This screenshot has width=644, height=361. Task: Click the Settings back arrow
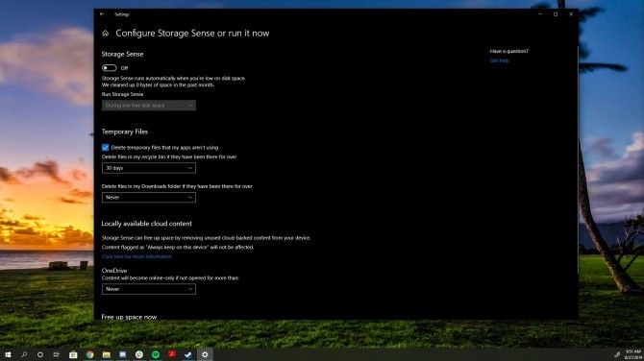pyautogui.click(x=102, y=14)
